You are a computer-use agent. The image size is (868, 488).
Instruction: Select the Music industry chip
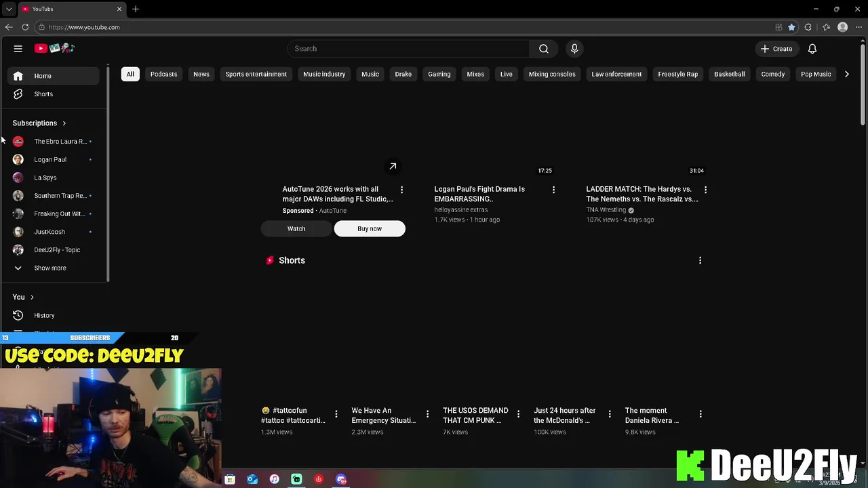324,74
